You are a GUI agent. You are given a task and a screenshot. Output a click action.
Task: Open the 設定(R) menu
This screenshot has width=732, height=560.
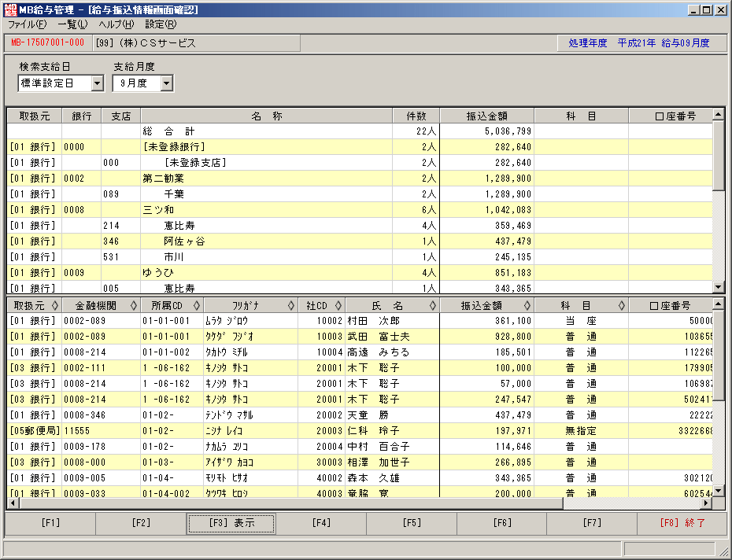[161, 24]
